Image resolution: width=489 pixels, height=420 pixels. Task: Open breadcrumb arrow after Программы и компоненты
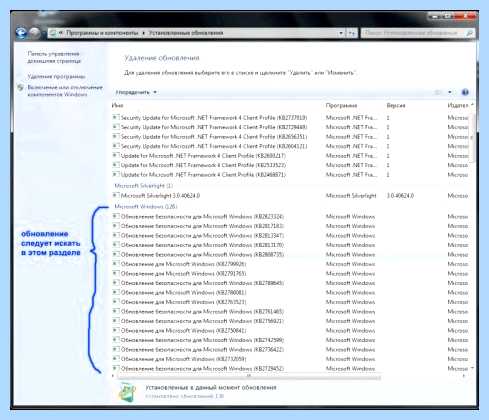pos(143,33)
